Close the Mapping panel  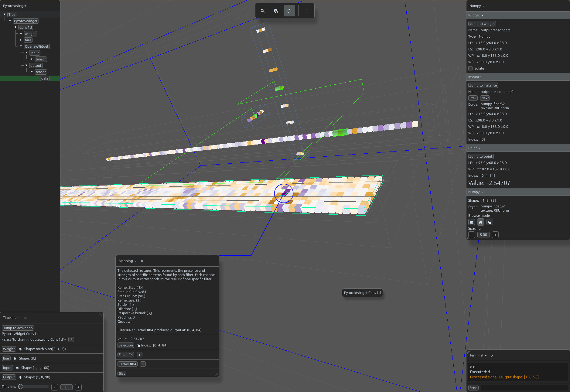pyautogui.click(x=142, y=261)
